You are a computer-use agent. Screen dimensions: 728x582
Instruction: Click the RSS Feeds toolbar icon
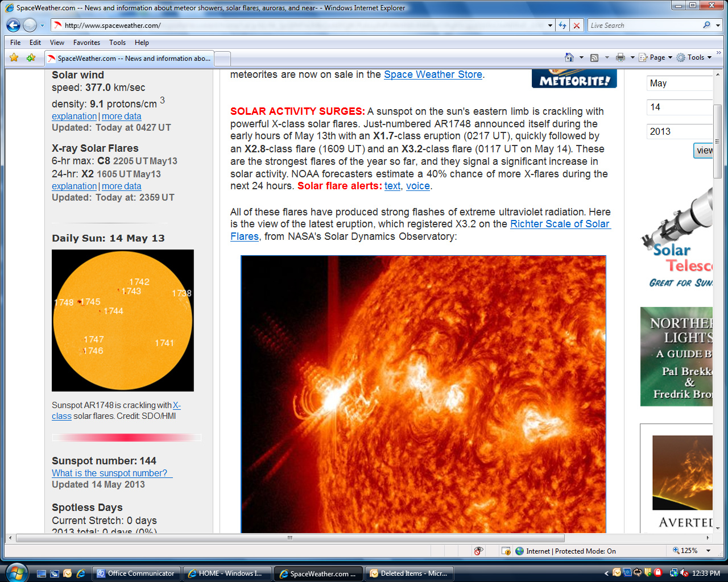[594, 57]
